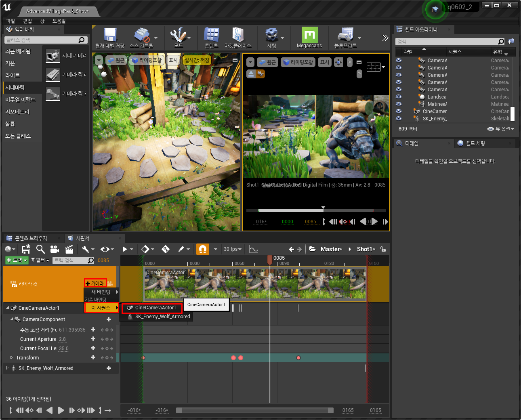Image resolution: width=521 pixels, height=420 pixels.
Task: Click the cinematic viewport time scrubber bar
Action: point(316,210)
